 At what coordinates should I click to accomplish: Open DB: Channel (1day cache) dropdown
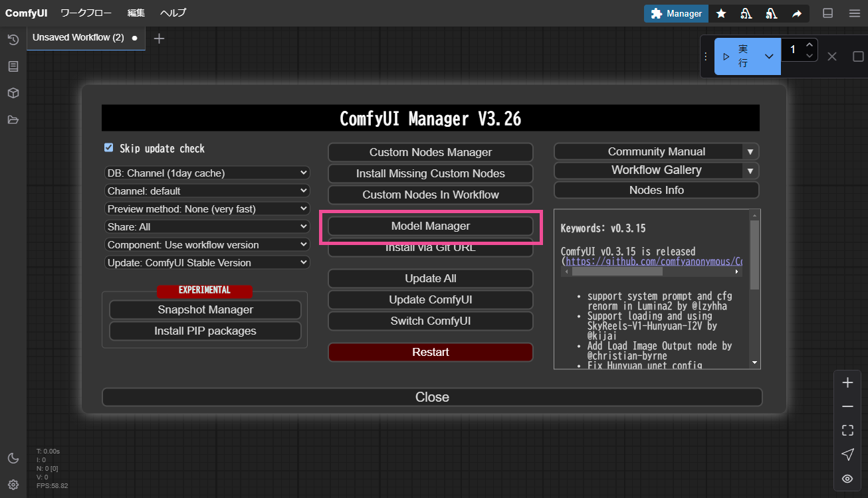[x=207, y=173]
